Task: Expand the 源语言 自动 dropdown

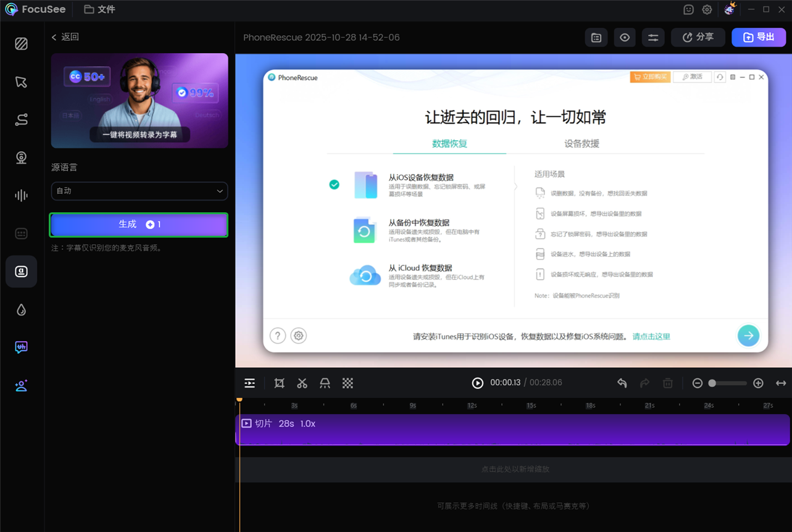Action: pyautogui.click(x=140, y=191)
